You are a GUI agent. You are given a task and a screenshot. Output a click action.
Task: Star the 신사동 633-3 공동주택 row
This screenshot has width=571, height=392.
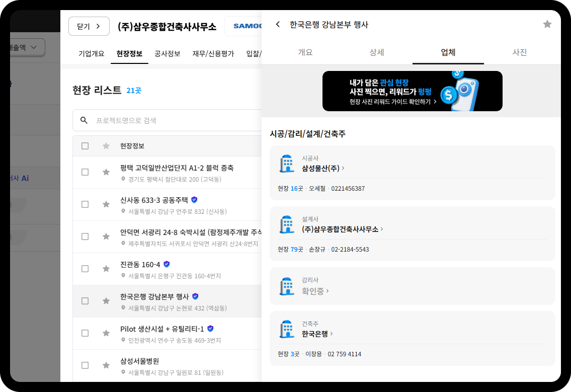pyautogui.click(x=106, y=204)
